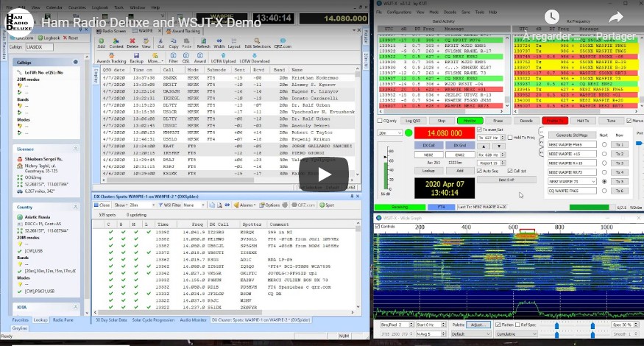Click QRZ.com in DX Cluster toolbar
This screenshot has height=346, width=644.
pos(303,205)
